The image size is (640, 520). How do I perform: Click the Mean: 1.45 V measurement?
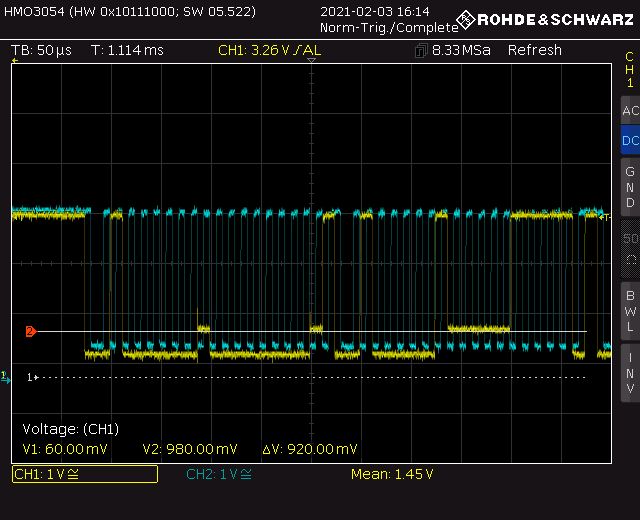coord(392,474)
